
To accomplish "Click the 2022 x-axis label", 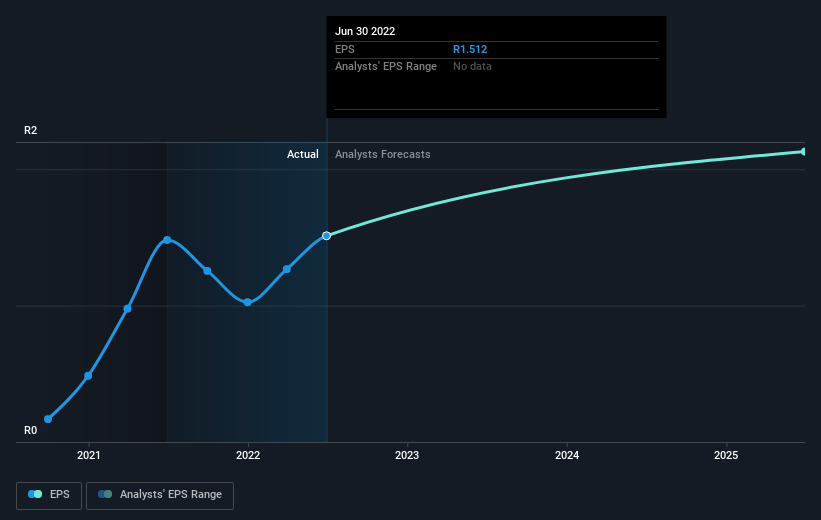I will [248, 455].
